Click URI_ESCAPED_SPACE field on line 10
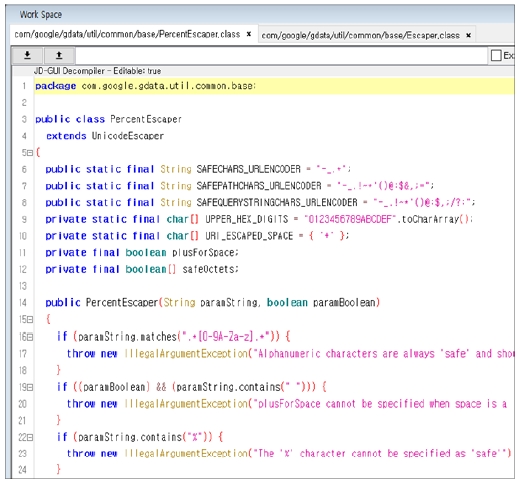Image resolution: width=520 pixels, height=483 pixels. tap(249, 236)
